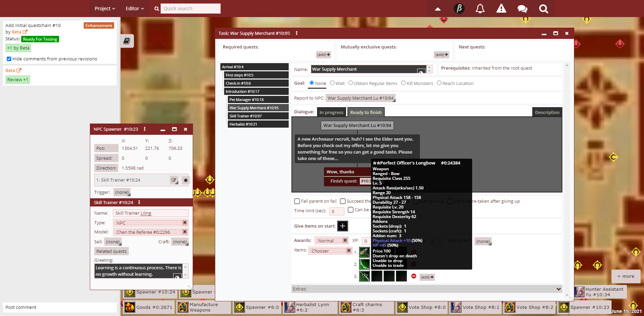This screenshot has width=644, height=316.
Task: Open the Editor dropdown menu
Action: tap(135, 9)
